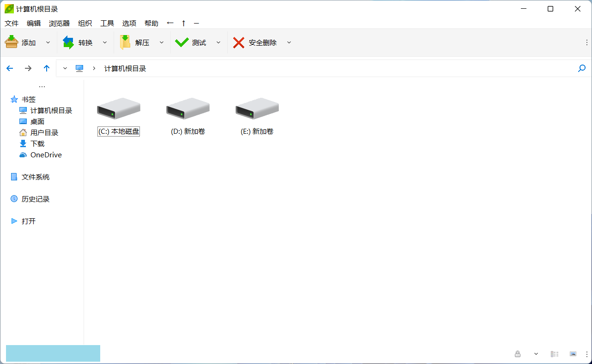The height and width of the screenshot is (364, 592).
Task: Click the 计算机根目录 path in address bar
Action: pos(125,68)
